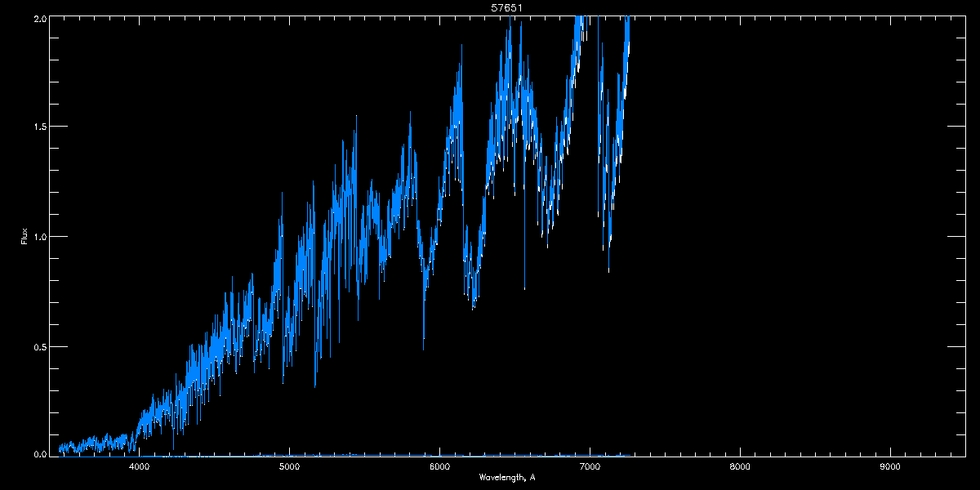
Task: Click the 9000 x-axis tick label
Action: [889, 466]
